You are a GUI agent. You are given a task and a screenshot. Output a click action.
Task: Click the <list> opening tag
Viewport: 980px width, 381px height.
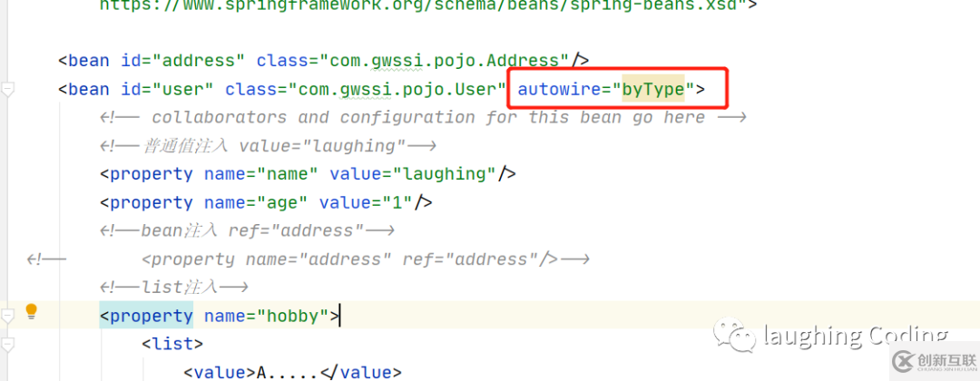[172, 344]
